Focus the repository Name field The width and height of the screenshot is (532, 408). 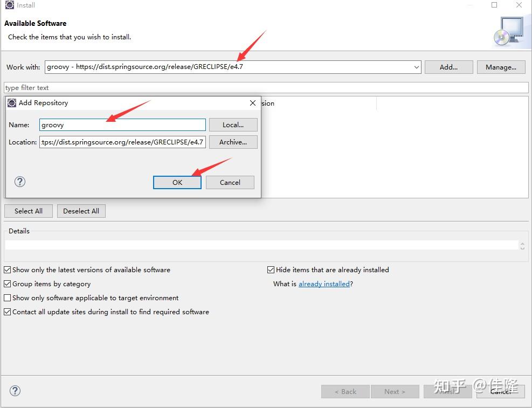[122, 125]
